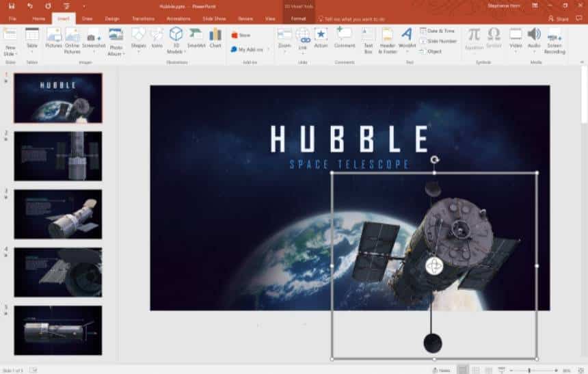Select slide 1 Hubble title thumbnail
Viewport: 588px width, 374px height.
[x=58, y=98]
